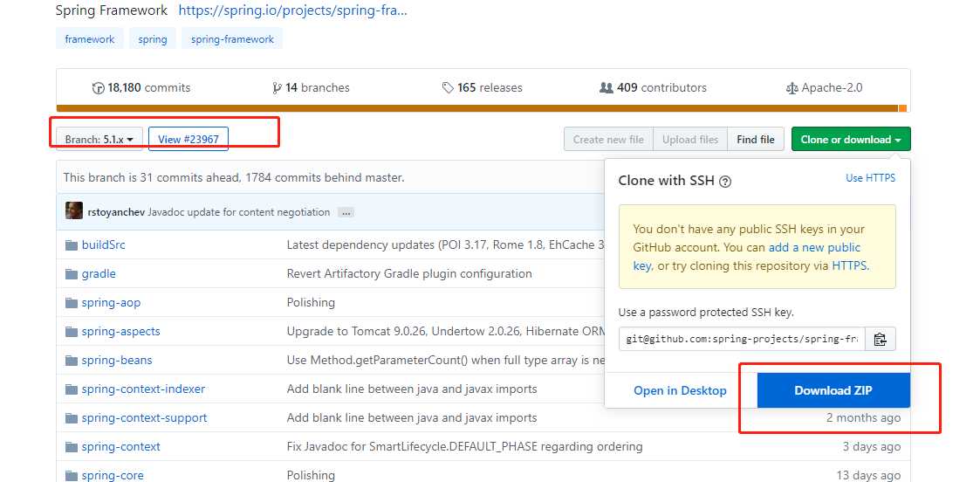This screenshot has height=482, width=980.
Task: Click the spring-aop folder icon
Action: click(72, 303)
